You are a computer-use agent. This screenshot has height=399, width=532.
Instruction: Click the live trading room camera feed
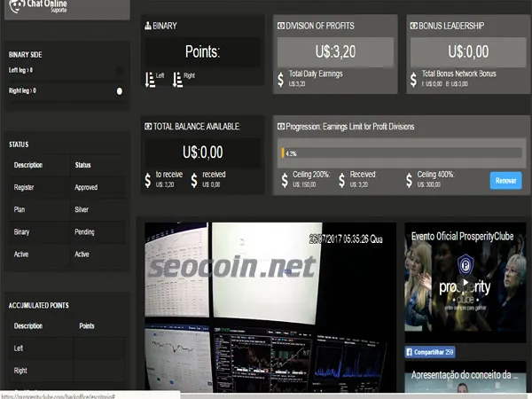pyautogui.click(x=270, y=308)
